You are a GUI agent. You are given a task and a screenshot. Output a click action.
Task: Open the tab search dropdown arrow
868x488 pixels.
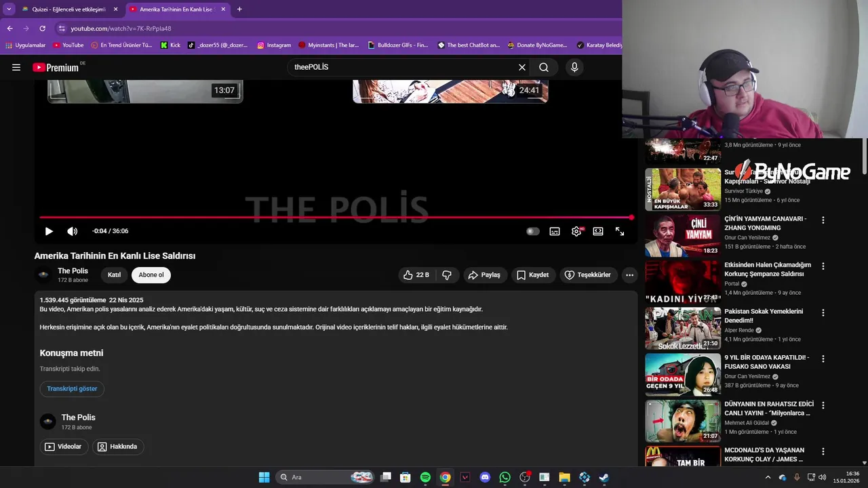click(x=9, y=9)
